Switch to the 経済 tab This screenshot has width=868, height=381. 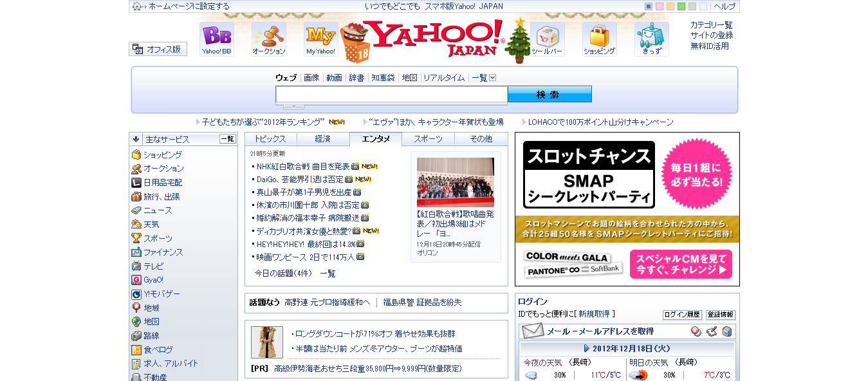click(x=323, y=139)
